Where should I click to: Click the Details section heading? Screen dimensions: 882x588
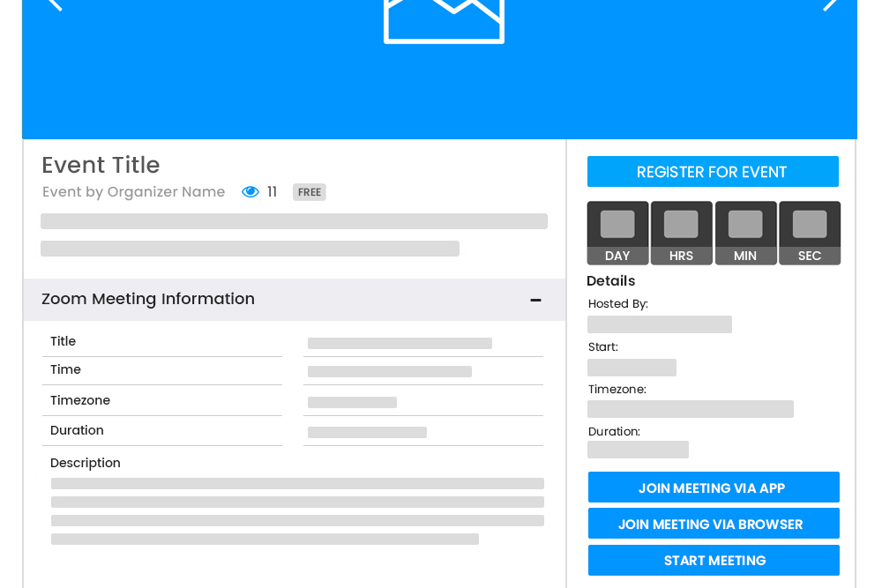(610, 280)
